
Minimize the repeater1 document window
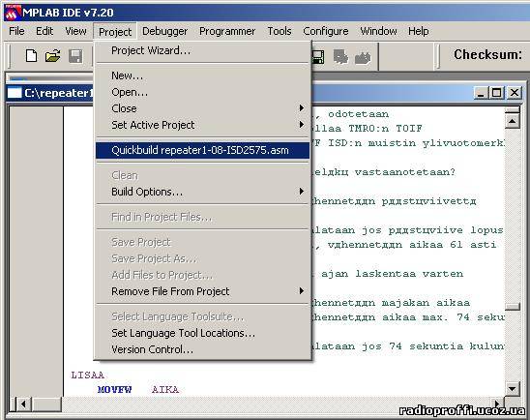[x=481, y=93]
